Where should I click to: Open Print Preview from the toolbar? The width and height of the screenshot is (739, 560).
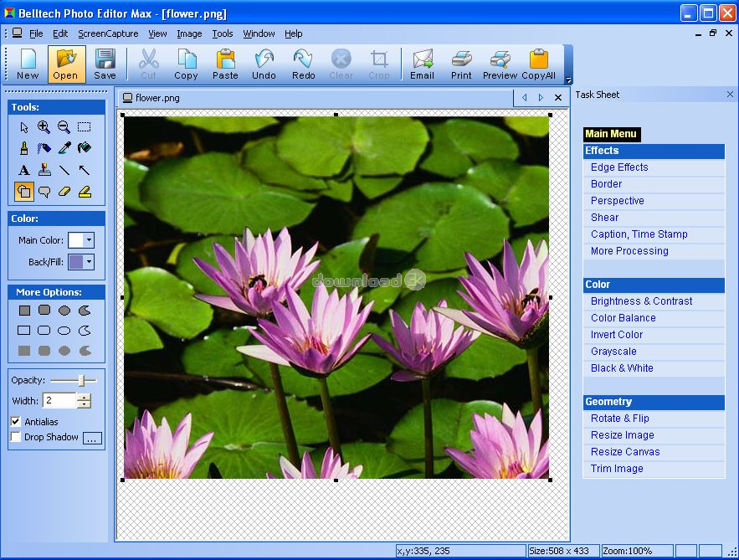[x=500, y=64]
